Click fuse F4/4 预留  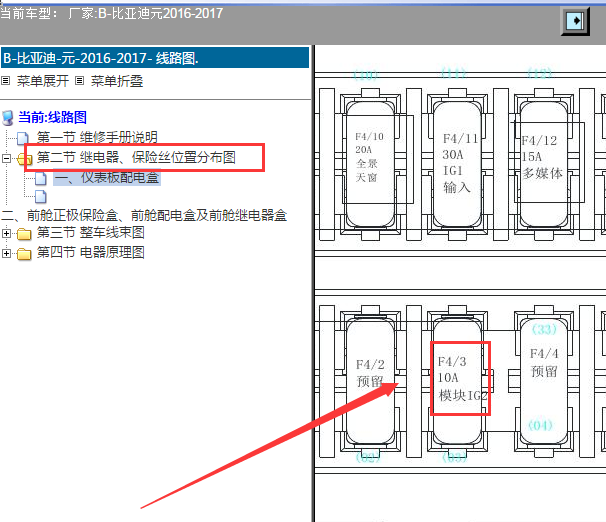(x=544, y=381)
